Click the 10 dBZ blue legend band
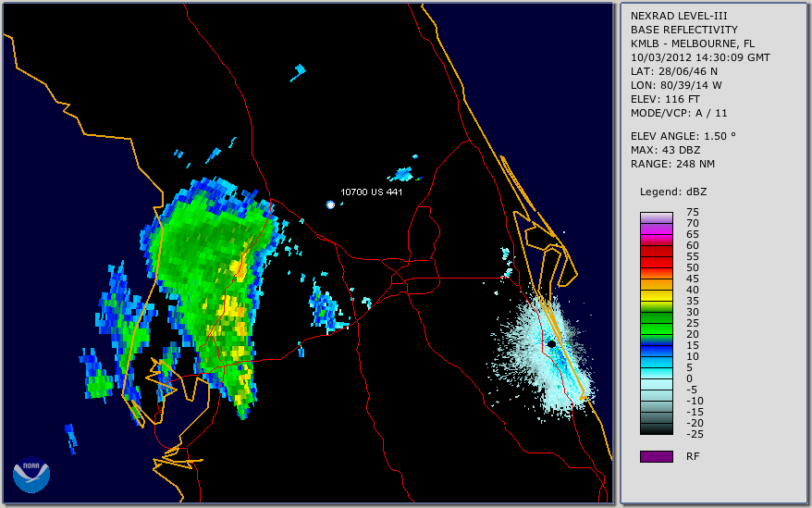812x508 pixels. [656, 351]
